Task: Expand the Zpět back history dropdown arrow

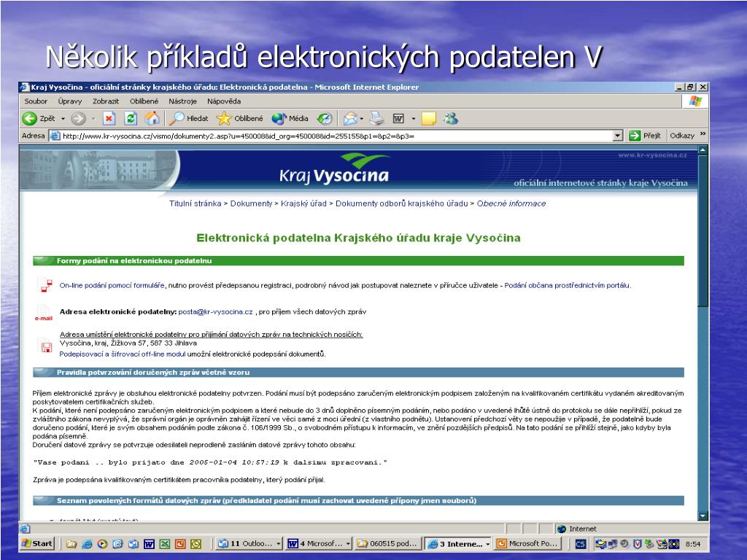Action: [x=63, y=119]
